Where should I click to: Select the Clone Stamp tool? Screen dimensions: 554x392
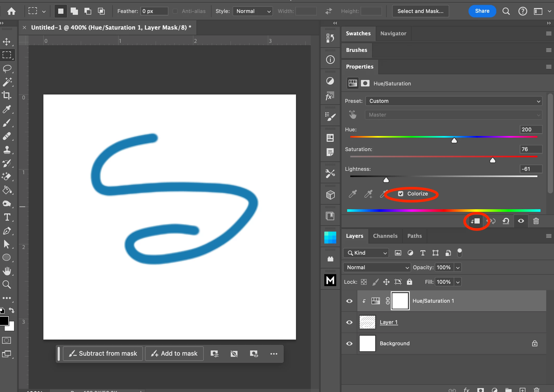7,150
